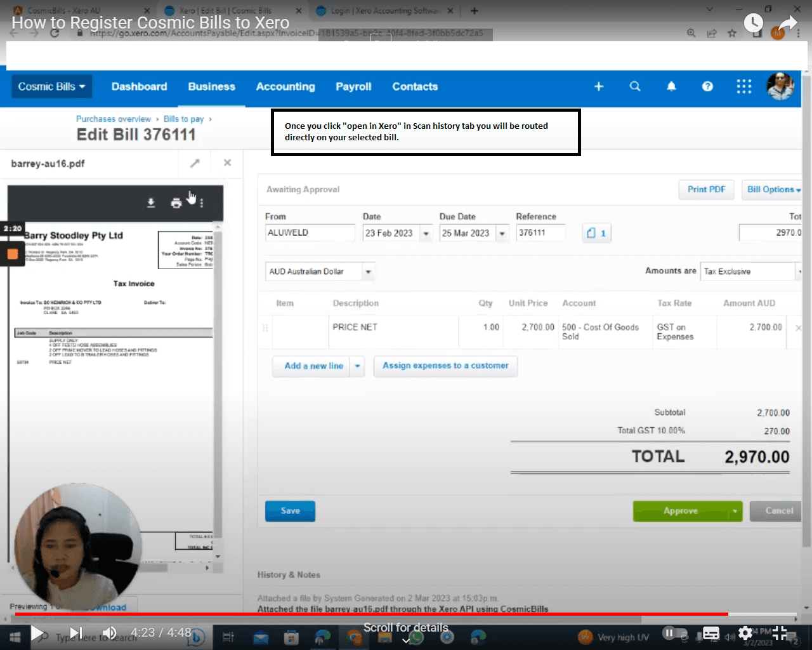Switch to the Login | Xero Accounting Software tab
Viewport: 812px width, 650px height.
(x=386, y=11)
